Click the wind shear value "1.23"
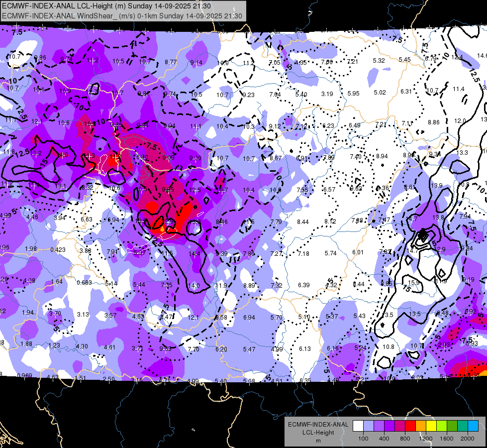This screenshot has height=448, width=487. (x=54, y=345)
